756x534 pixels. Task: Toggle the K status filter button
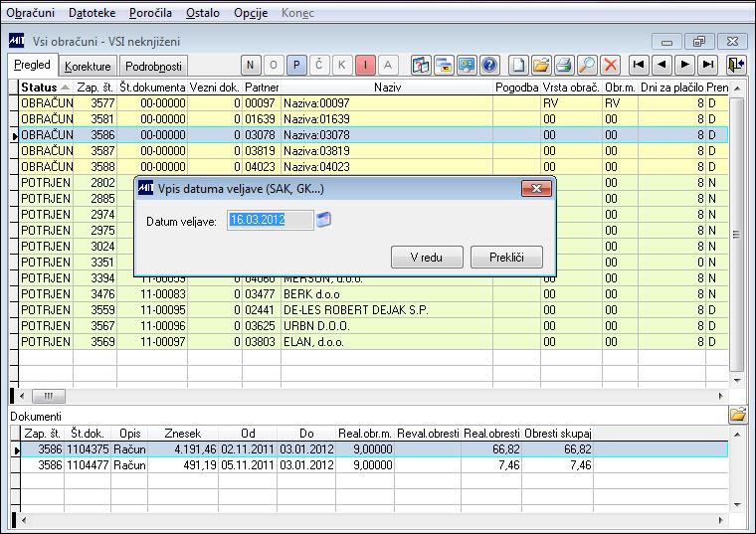click(x=342, y=65)
